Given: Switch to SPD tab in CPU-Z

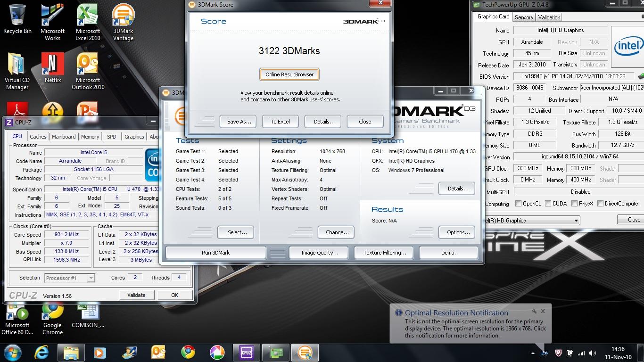Looking at the screenshot, I should click(111, 137).
